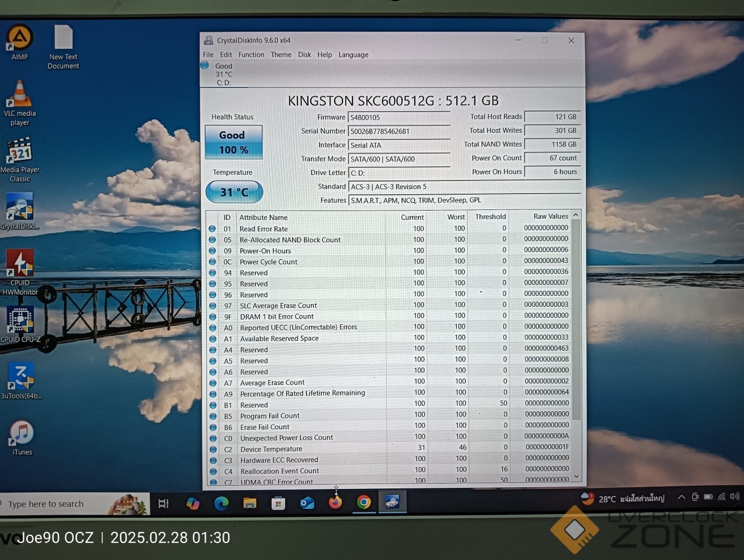Screen dimensions: 744x560
Task: Click the attribute list vertical scrollbar thumb
Action: click(576, 320)
